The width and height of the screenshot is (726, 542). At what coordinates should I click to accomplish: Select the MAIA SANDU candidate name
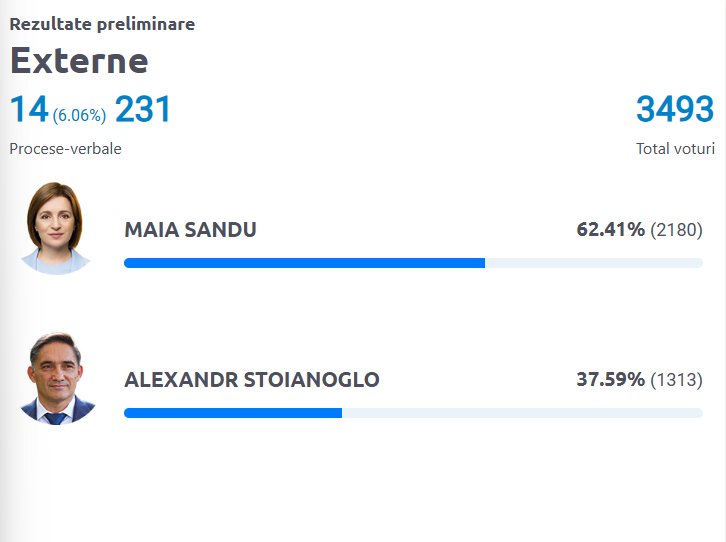tap(190, 230)
